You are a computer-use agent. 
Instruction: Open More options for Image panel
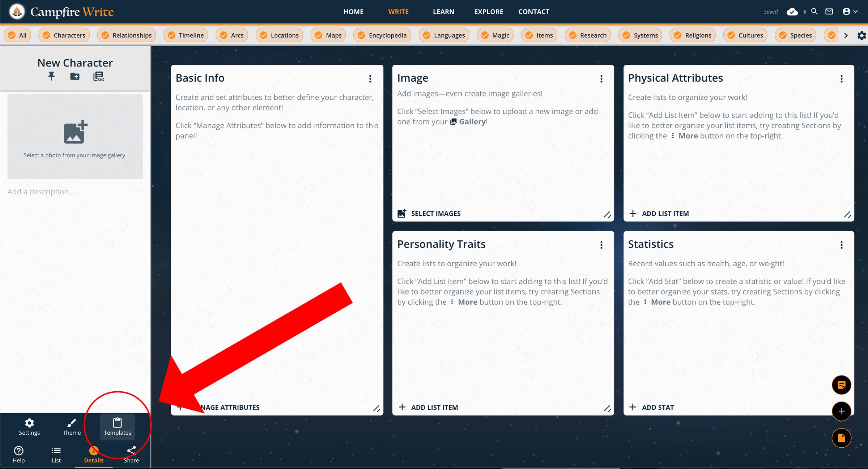tap(601, 79)
